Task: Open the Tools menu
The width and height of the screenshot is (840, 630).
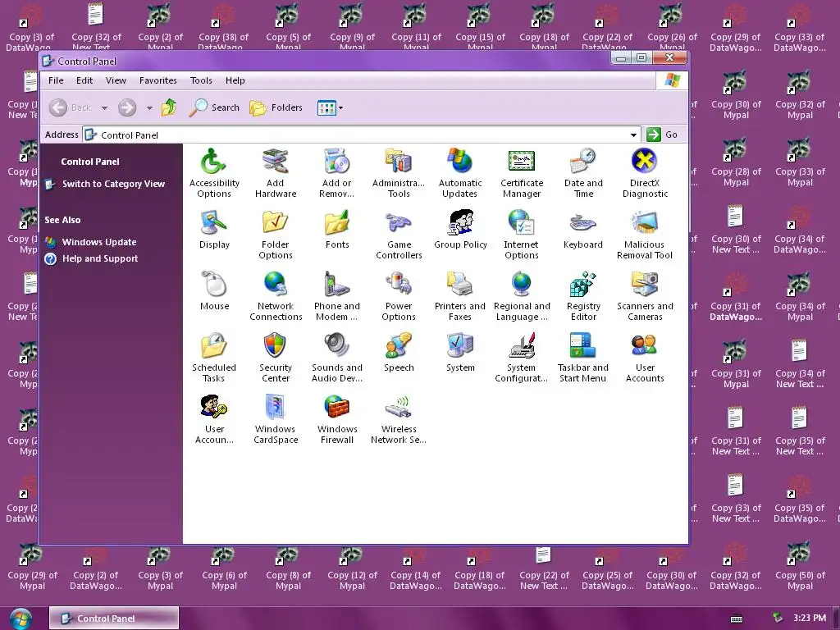Action: (201, 80)
